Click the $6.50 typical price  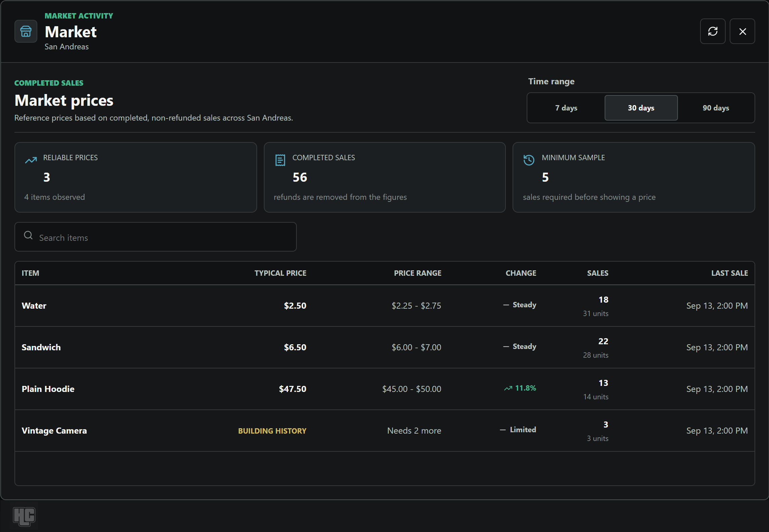click(x=295, y=347)
